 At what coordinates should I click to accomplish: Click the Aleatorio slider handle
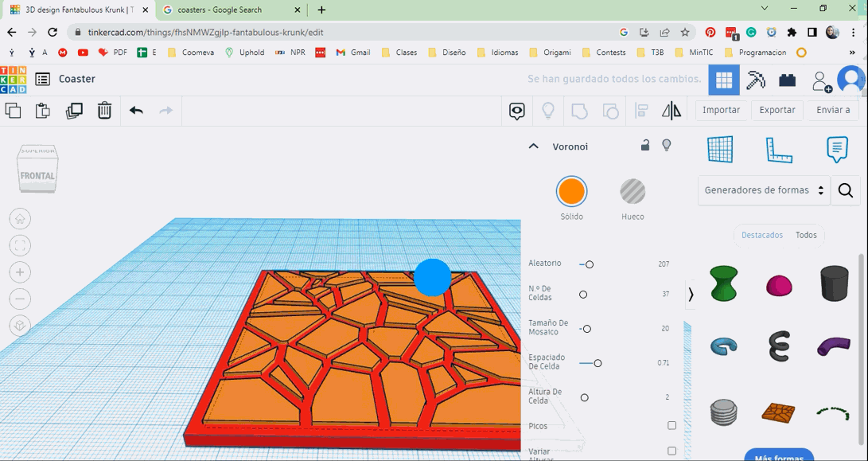(590, 265)
